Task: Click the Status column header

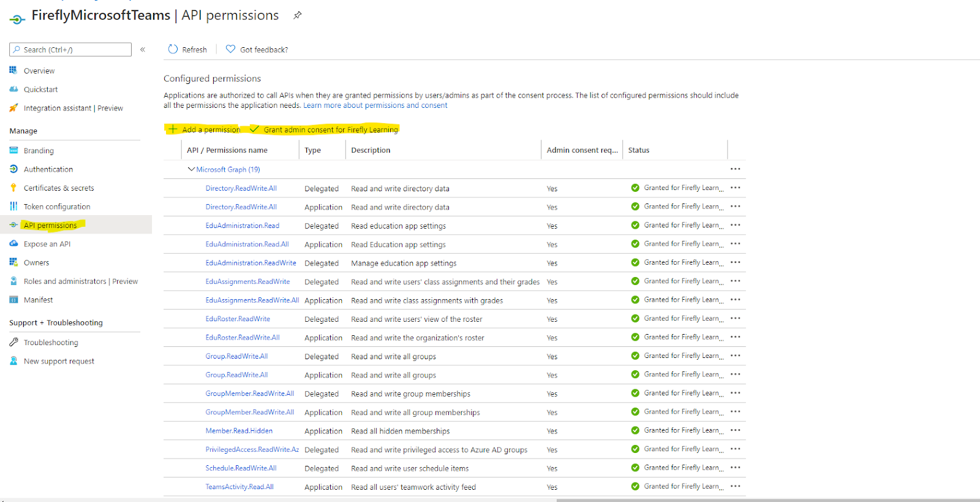Action: point(639,150)
